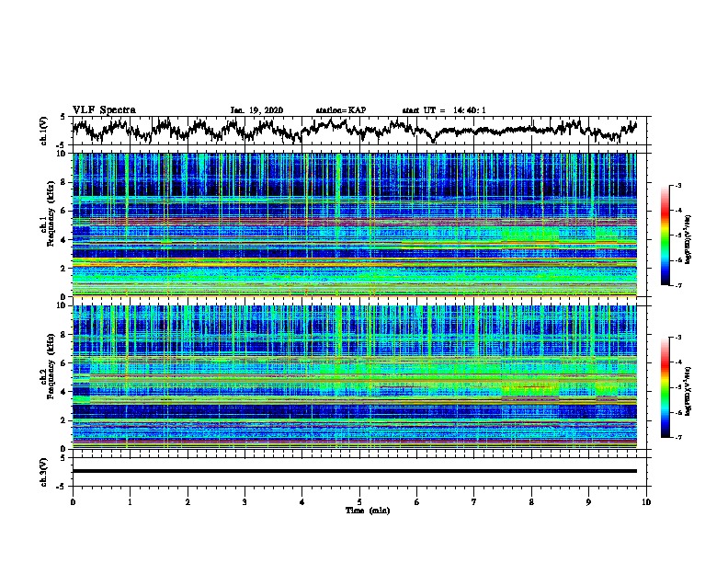
Task: Click time axis tick label "6"
Action: [417, 502]
